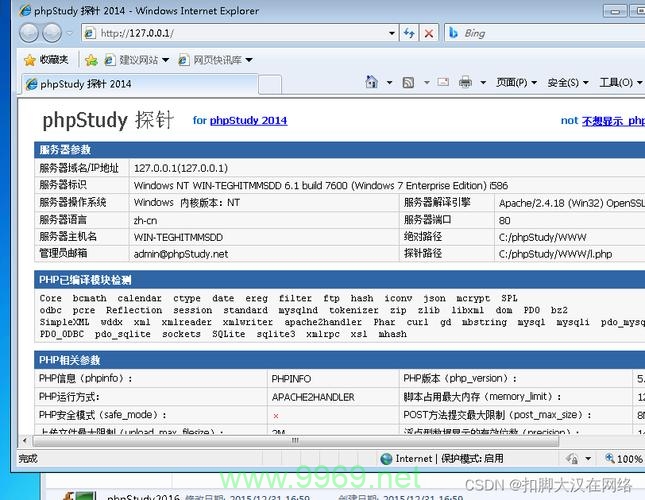Follow the phpStudy 2014 link
Image resolution: width=645 pixels, height=500 pixels.
click(x=248, y=120)
